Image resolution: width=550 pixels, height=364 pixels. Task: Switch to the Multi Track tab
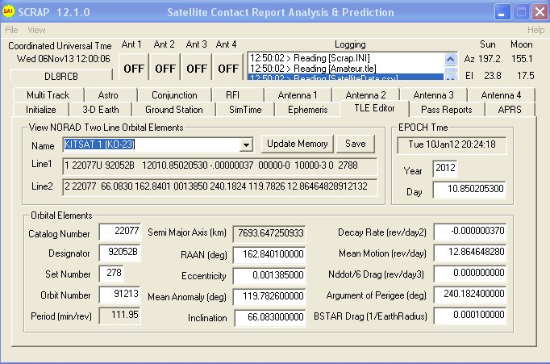coord(48,95)
